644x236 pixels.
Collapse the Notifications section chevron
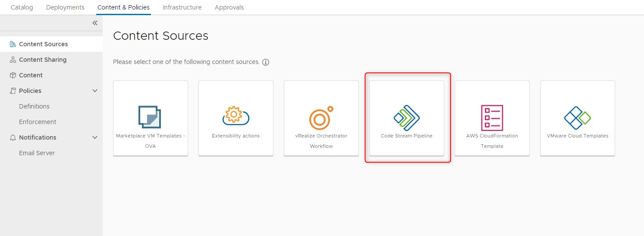click(x=95, y=137)
